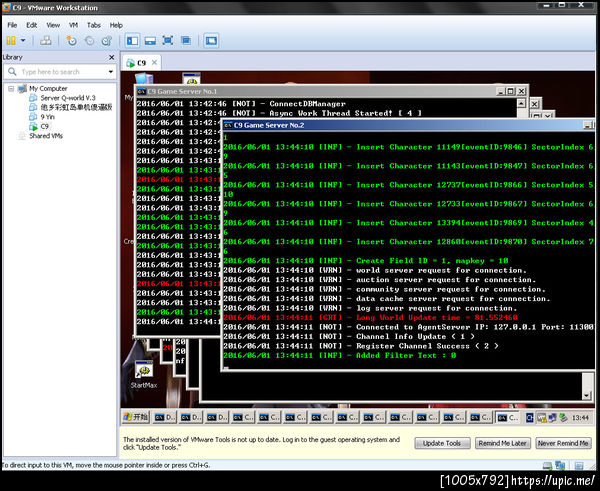Click Game Server No.2 console system icon
The width and height of the screenshot is (600, 491).
point(228,125)
